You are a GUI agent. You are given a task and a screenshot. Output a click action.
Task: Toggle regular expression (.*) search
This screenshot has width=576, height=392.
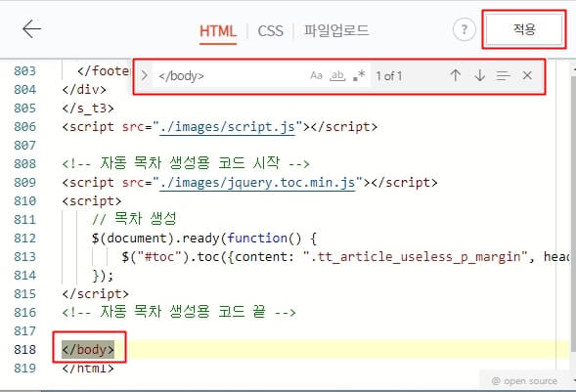(x=359, y=75)
